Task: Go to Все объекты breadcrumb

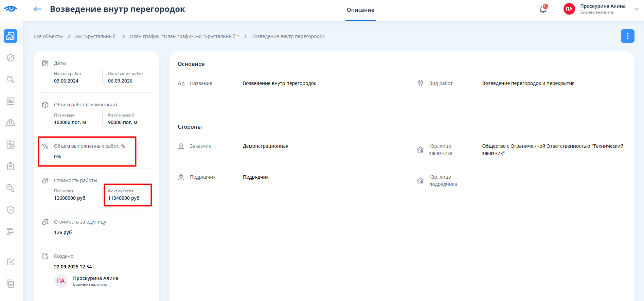Action: point(48,36)
